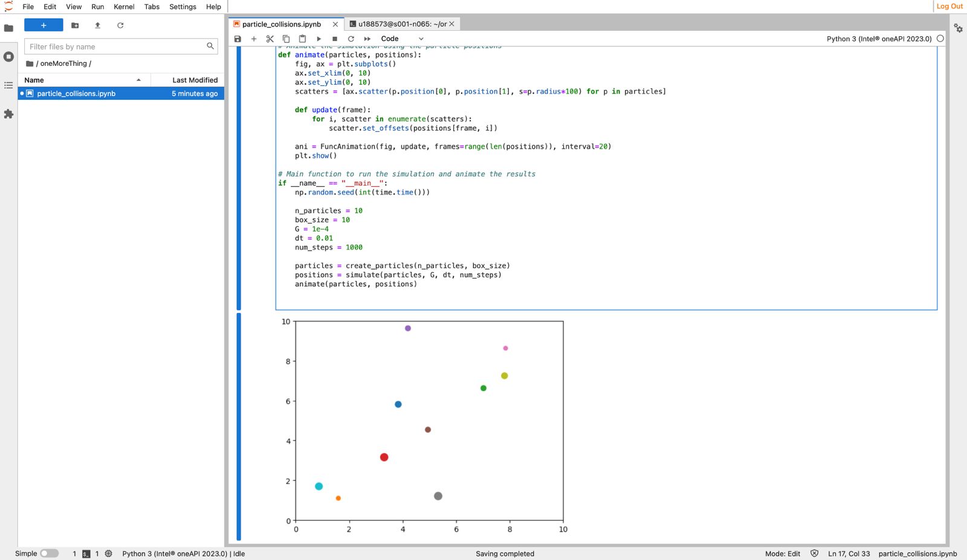Click the terminal count icon in status bar

86,553
